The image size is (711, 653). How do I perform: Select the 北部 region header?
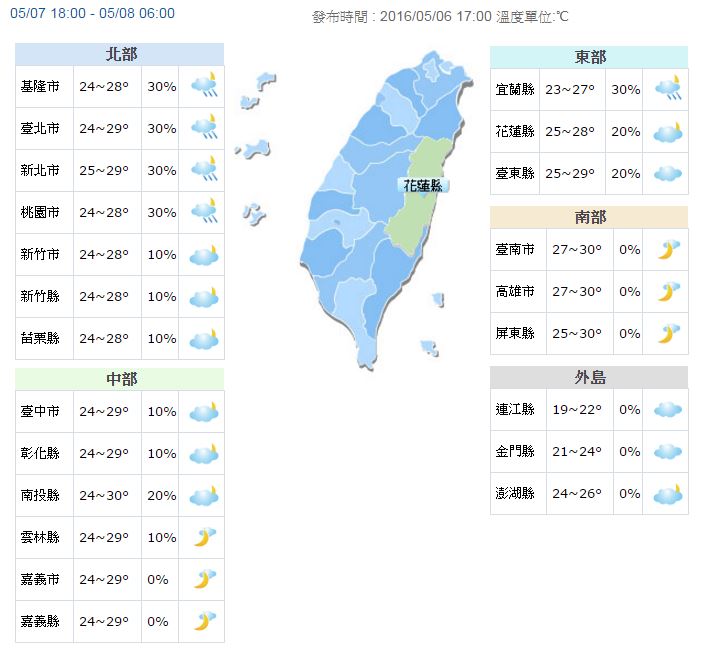(x=120, y=54)
